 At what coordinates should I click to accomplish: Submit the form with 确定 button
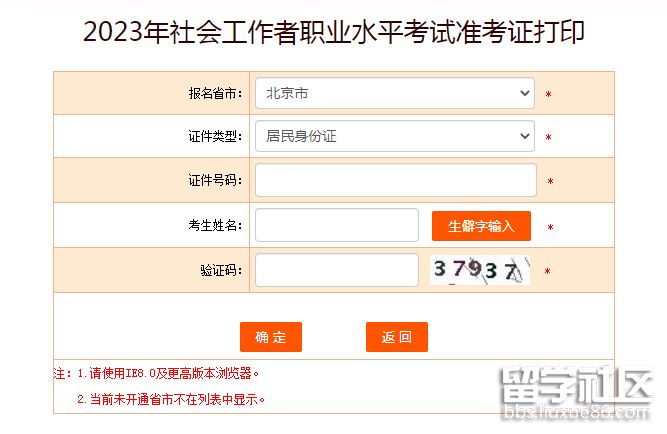pos(271,337)
